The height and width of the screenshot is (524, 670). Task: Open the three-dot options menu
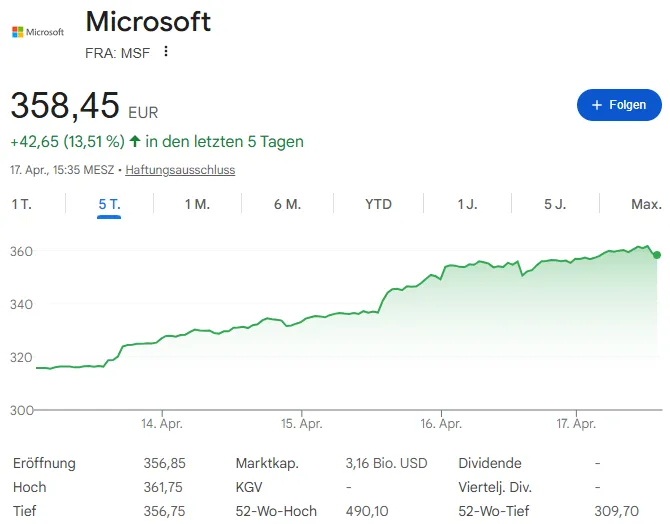click(x=166, y=52)
